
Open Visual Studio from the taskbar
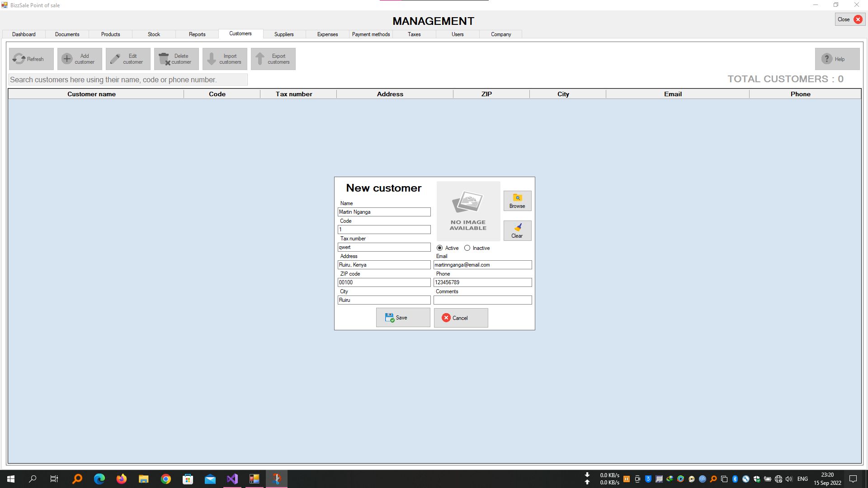pos(232,479)
